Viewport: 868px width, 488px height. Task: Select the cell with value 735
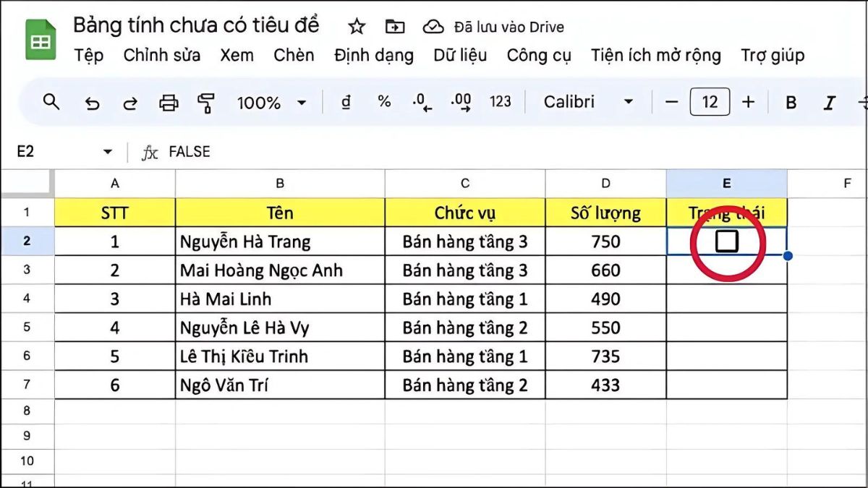pyautogui.click(x=606, y=356)
